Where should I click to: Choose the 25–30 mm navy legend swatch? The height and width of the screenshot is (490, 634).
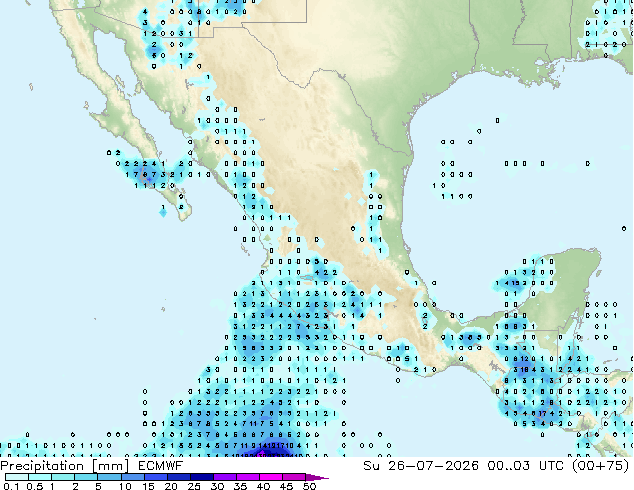pos(202,477)
